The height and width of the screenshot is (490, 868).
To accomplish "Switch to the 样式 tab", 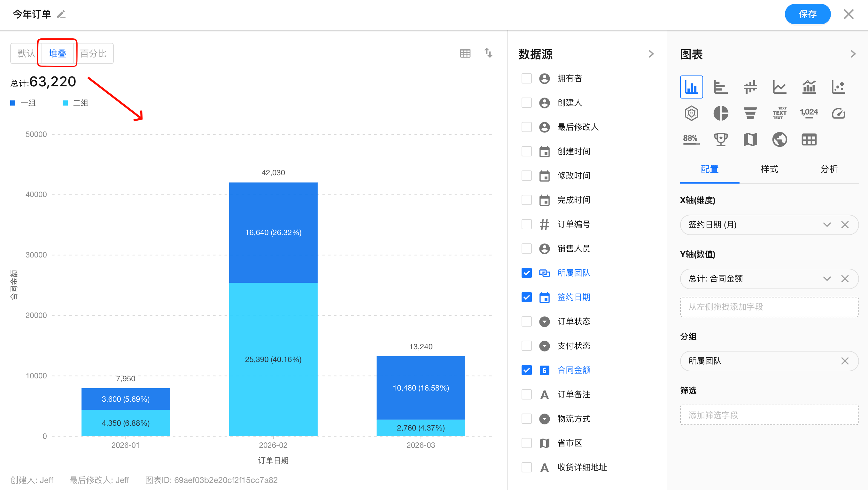I will [769, 169].
